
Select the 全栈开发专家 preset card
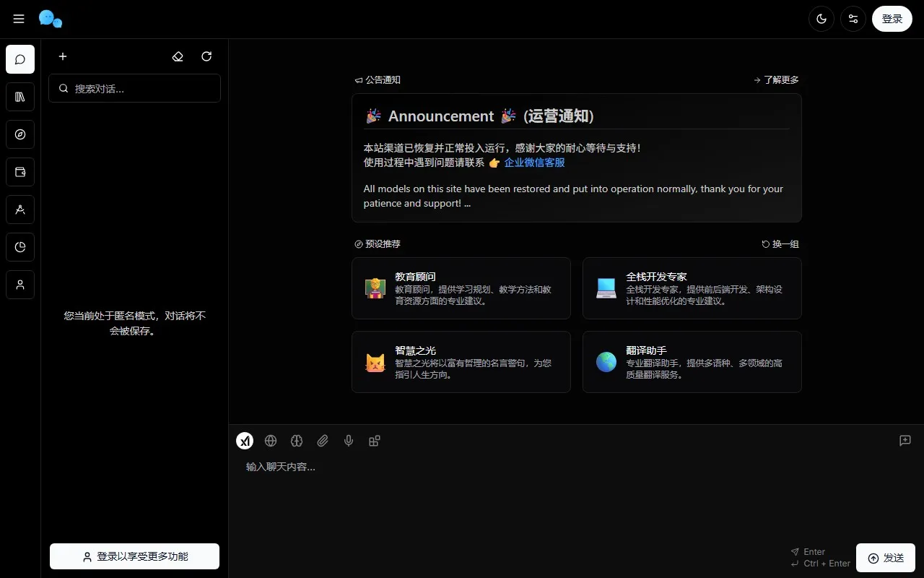(x=692, y=288)
